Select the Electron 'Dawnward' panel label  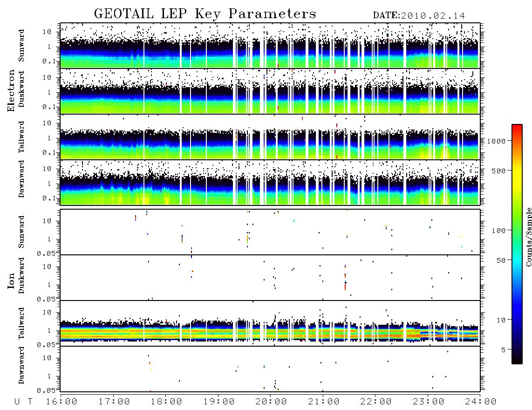click(x=21, y=179)
